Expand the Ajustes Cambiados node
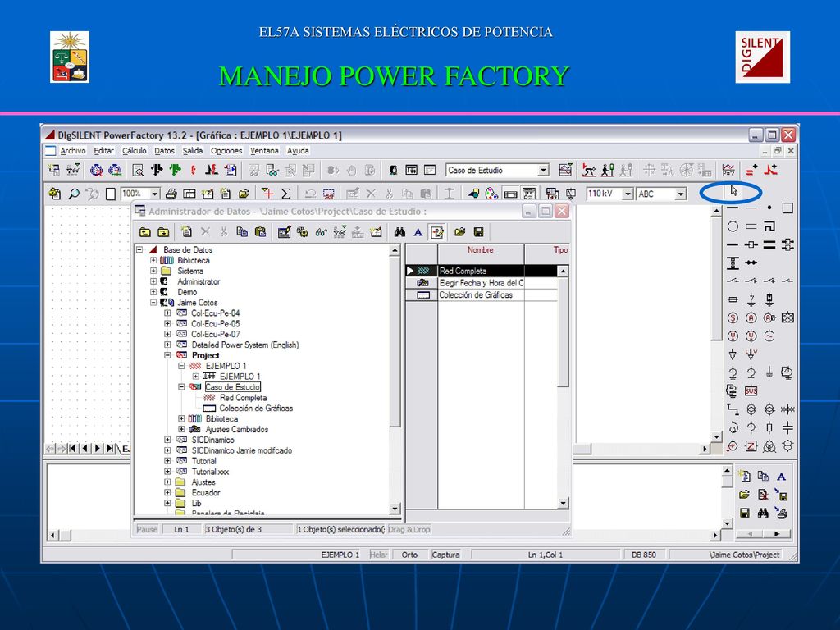 [x=181, y=429]
